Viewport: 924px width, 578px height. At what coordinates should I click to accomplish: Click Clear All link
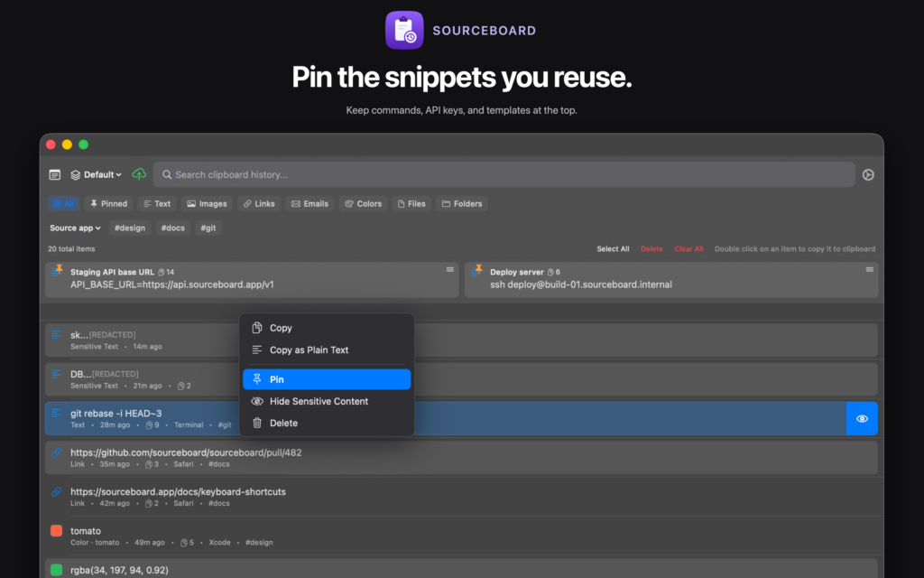(x=688, y=249)
